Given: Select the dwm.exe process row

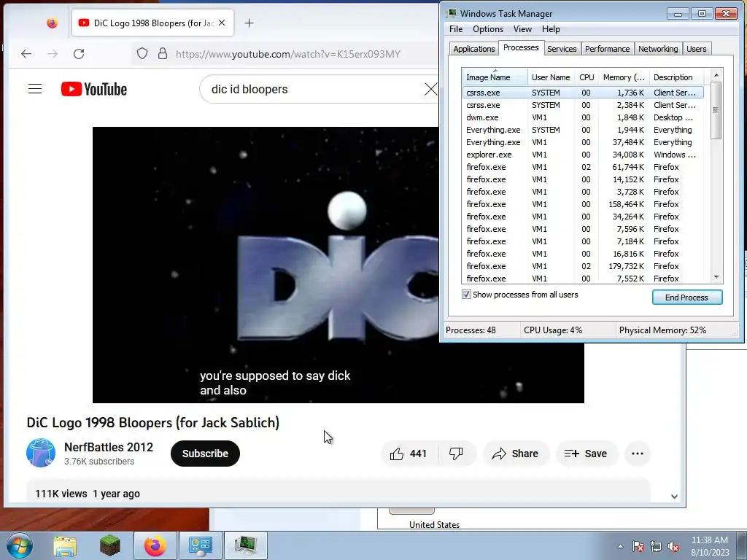Looking at the screenshot, I should pyautogui.click(x=583, y=117).
